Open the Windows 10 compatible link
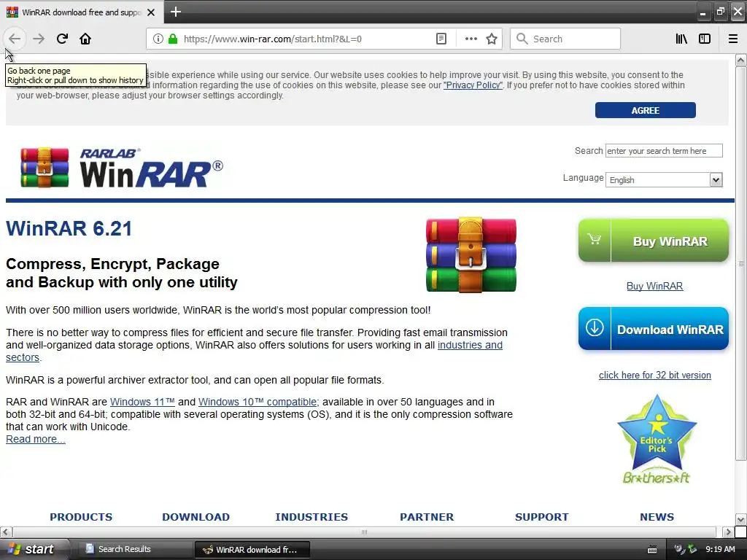Image resolution: width=747 pixels, height=560 pixels. pos(258,402)
